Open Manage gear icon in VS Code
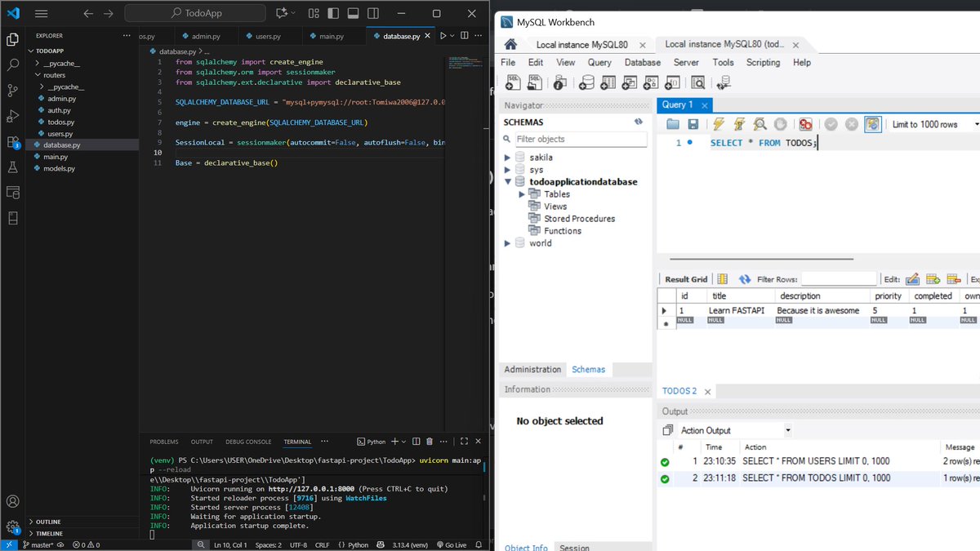The width and height of the screenshot is (980, 551). (x=12, y=527)
